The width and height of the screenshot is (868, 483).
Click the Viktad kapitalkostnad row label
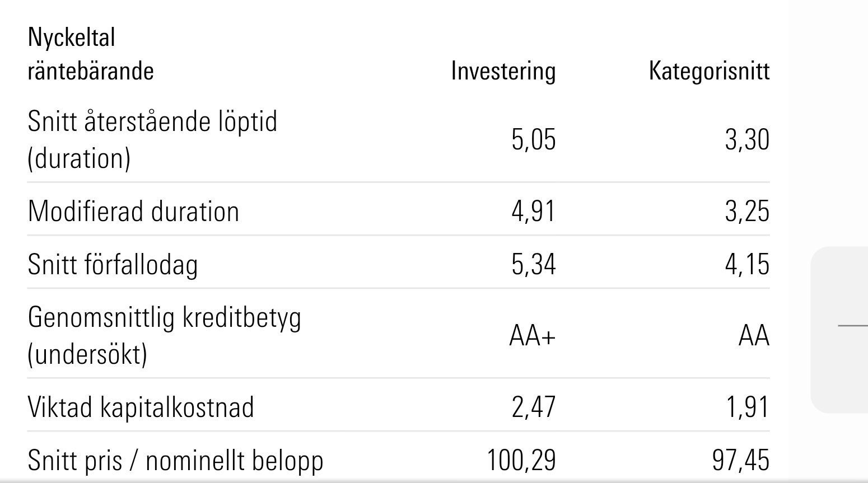[141, 407]
